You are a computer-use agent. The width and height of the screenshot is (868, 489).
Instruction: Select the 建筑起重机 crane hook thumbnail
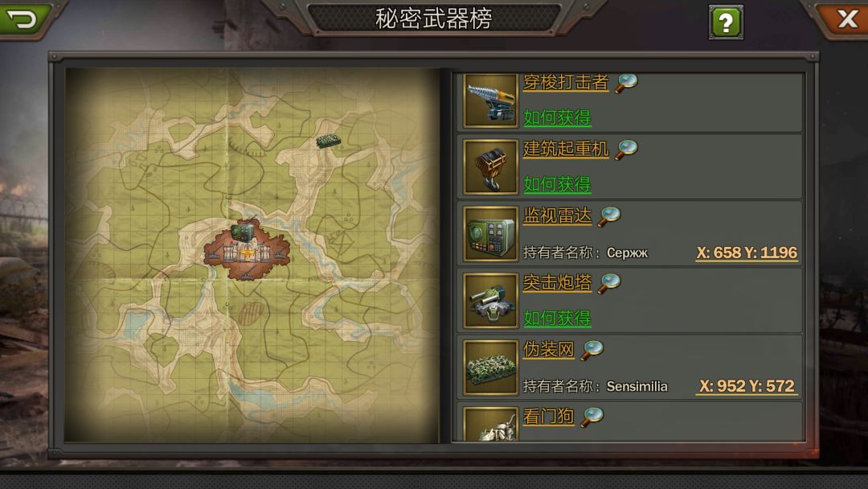tap(490, 166)
